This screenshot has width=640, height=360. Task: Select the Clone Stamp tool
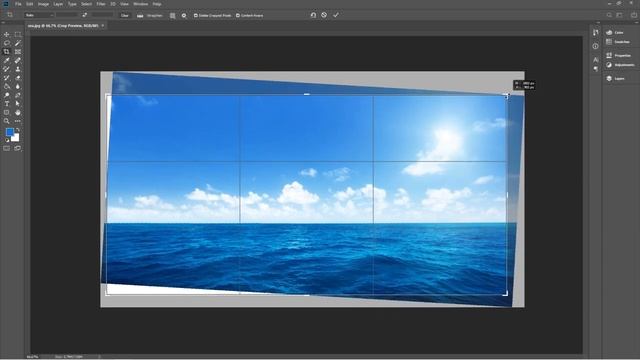point(18,69)
